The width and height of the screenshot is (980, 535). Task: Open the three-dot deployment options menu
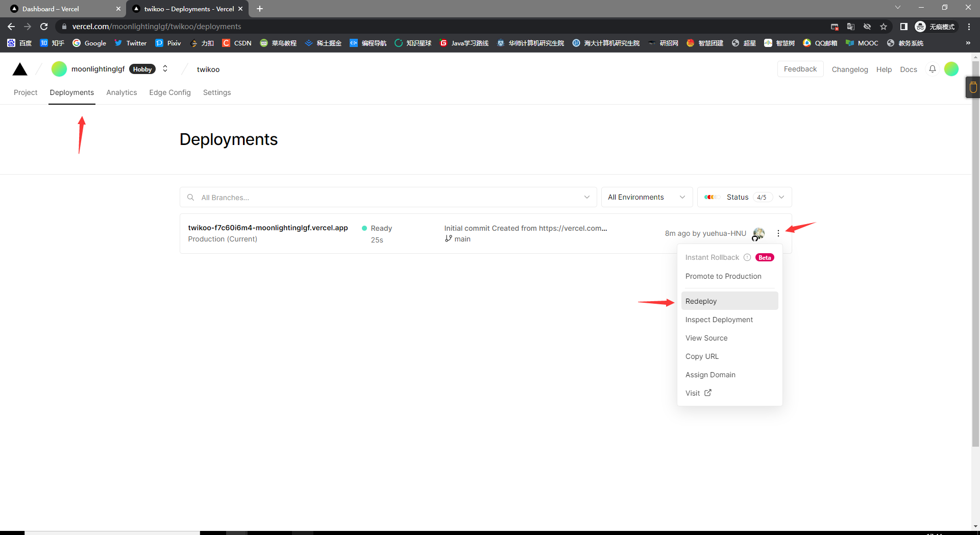pyautogui.click(x=778, y=233)
